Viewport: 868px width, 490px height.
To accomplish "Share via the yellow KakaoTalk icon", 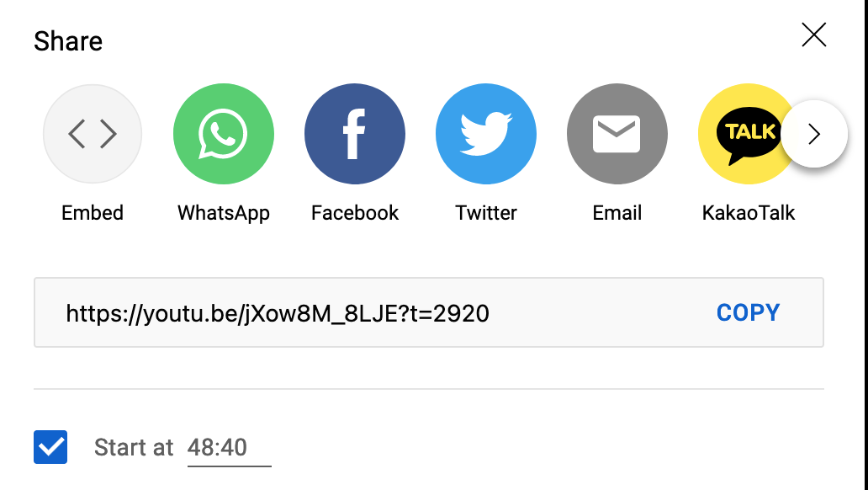I will pyautogui.click(x=742, y=134).
